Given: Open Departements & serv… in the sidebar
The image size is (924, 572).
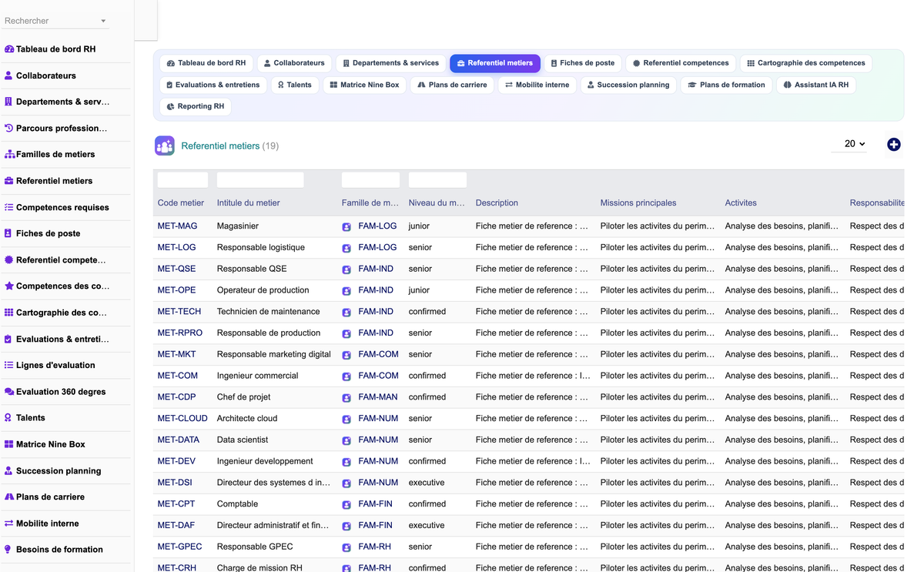Looking at the screenshot, I should pos(62,102).
